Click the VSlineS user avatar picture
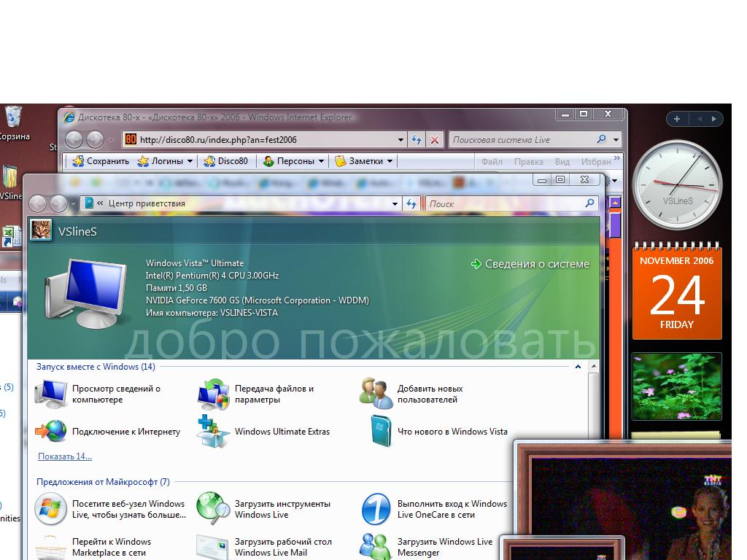Image resolution: width=747 pixels, height=560 pixels. pos(41,230)
